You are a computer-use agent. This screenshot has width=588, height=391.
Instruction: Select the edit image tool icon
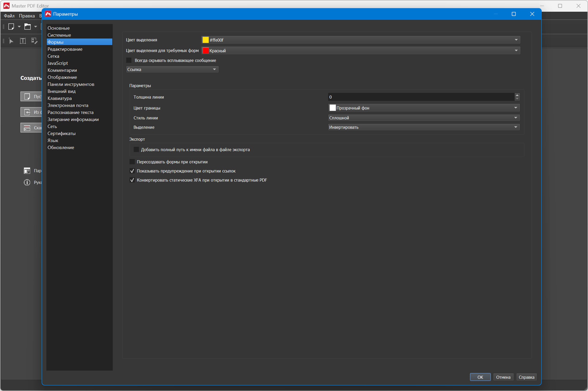coord(34,41)
